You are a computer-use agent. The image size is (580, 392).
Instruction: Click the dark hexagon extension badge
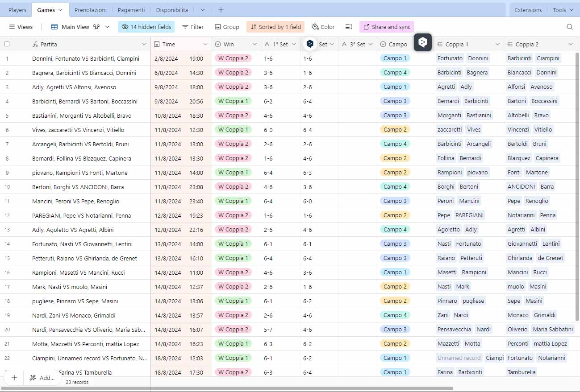(x=423, y=42)
